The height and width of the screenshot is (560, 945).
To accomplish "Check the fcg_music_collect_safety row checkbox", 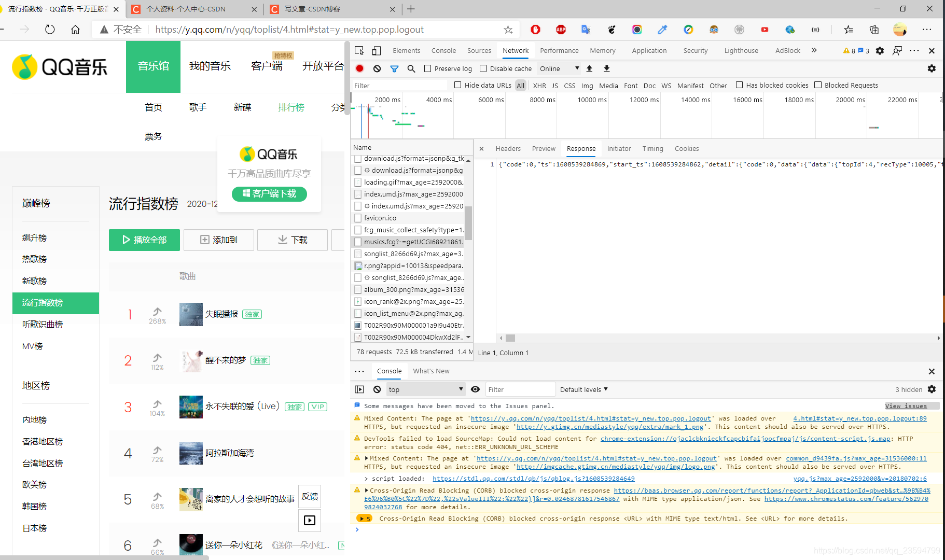I will pos(358,230).
